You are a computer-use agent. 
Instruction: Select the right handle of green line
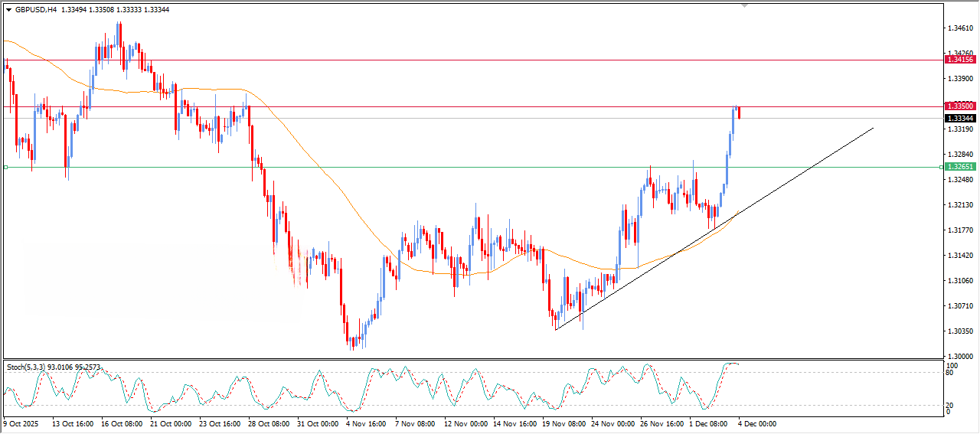coord(940,167)
